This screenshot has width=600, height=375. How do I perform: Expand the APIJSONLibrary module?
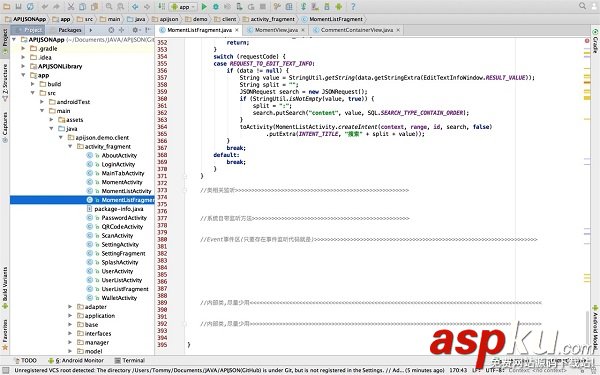point(23,66)
